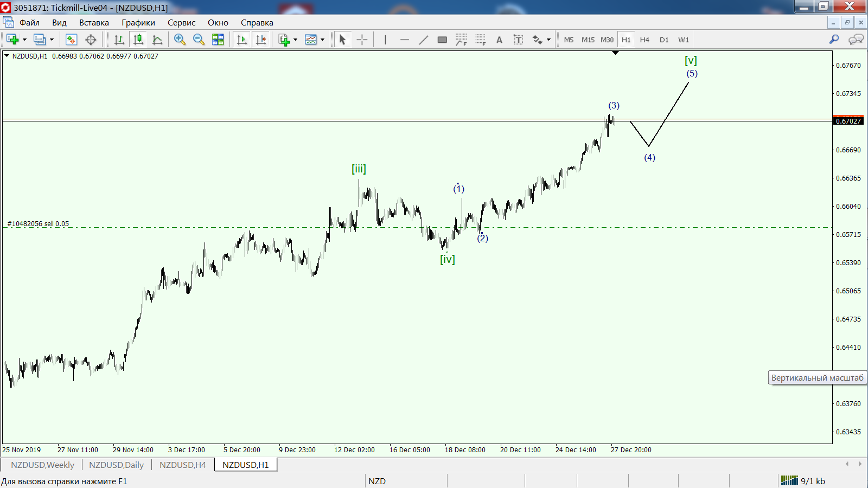The height and width of the screenshot is (488, 868).
Task: Open the Окно menu
Action: [x=218, y=22]
